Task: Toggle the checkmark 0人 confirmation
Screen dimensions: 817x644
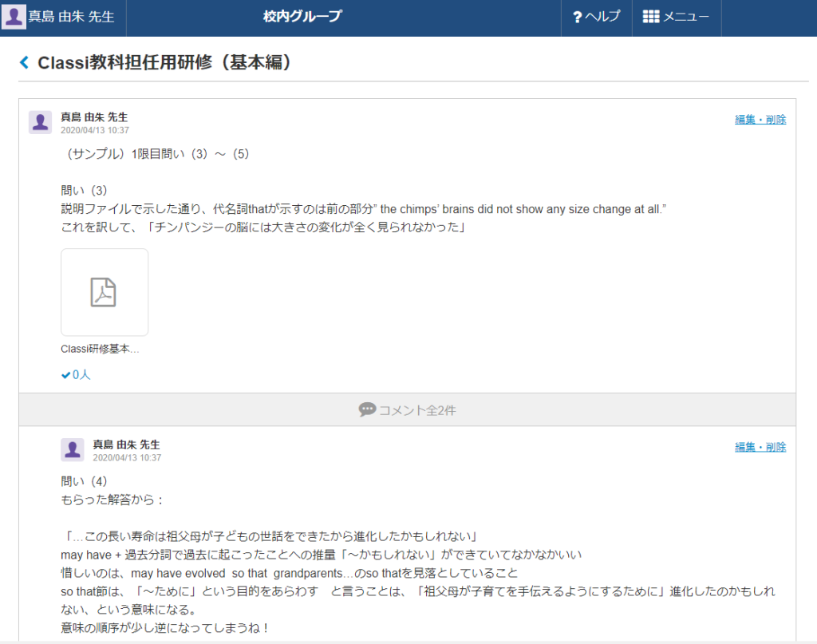Action: coord(76,374)
